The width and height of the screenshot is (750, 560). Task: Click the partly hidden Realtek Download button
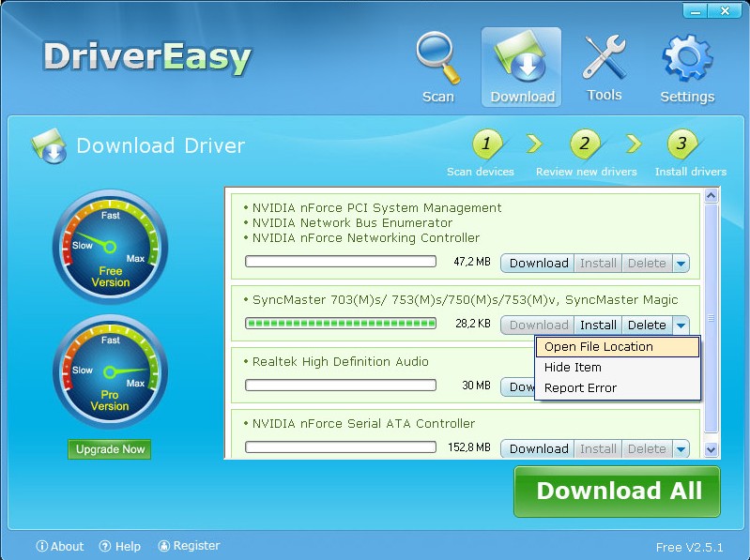[x=518, y=387]
